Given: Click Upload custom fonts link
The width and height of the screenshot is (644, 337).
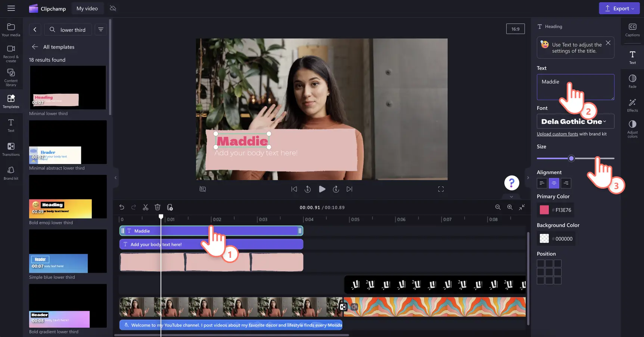Looking at the screenshot, I should click(557, 134).
